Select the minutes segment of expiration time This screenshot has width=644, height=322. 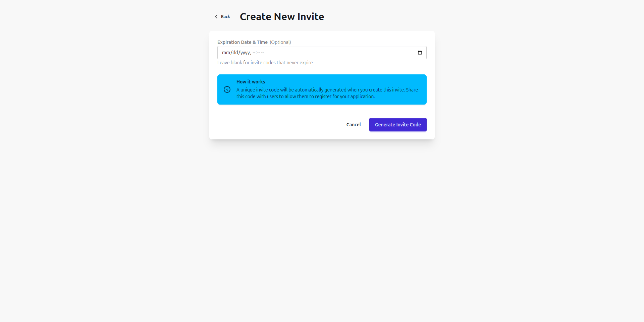(x=258, y=53)
